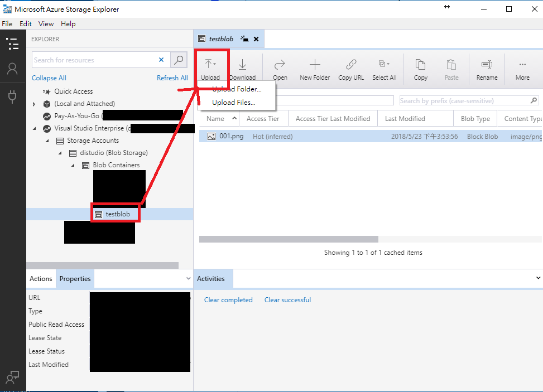Click the Copy URL toolbar button
Image resolution: width=543 pixels, height=392 pixels.
tap(351, 70)
